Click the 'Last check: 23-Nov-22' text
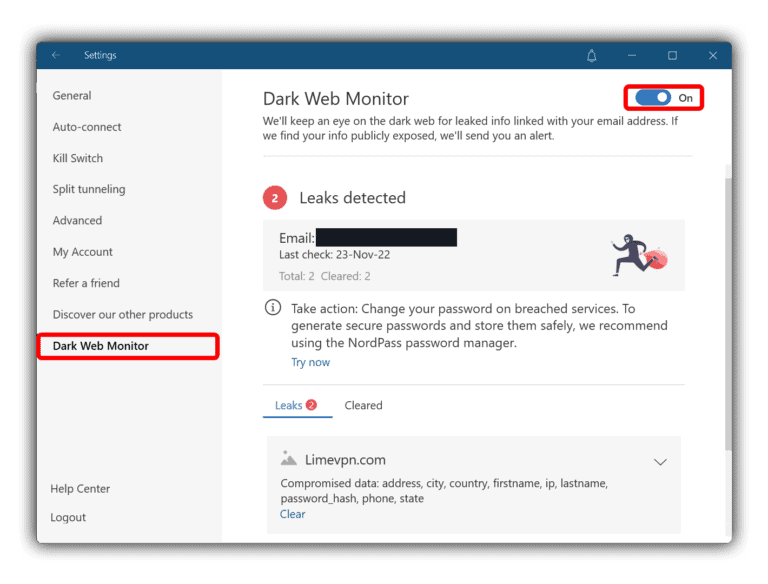This screenshot has height=584, width=768. 335,255
